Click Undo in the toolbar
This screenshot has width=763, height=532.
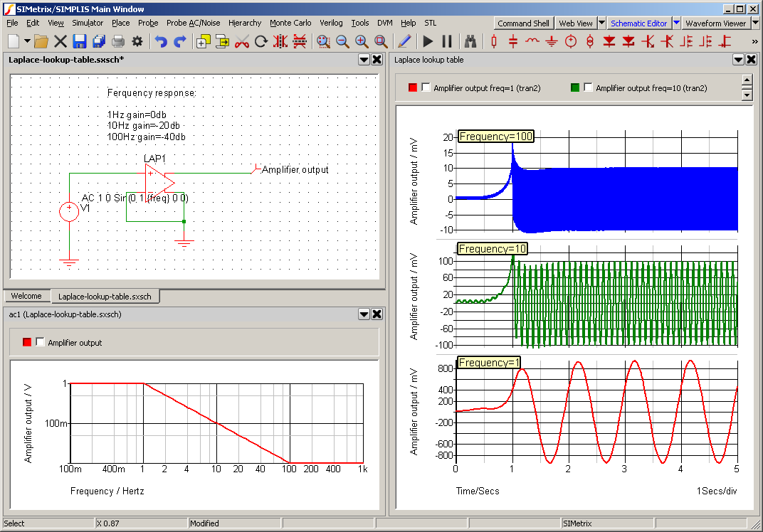(162, 41)
